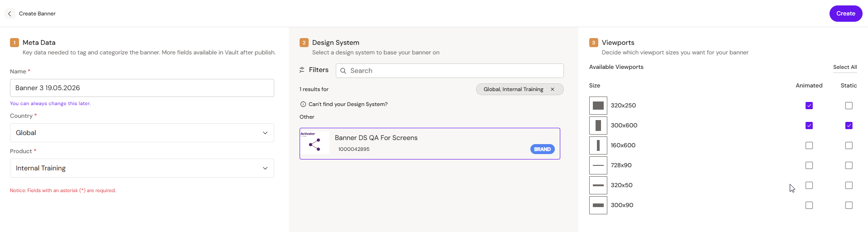Enable Animated for 320x50

(809, 185)
